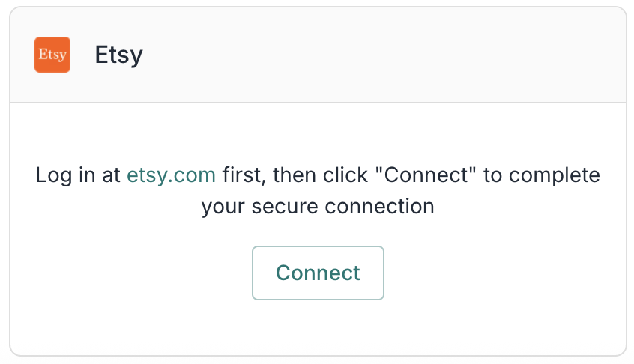Click "your secure connection" text line
Image resolution: width=634 pixels, height=364 pixels.
click(318, 206)
